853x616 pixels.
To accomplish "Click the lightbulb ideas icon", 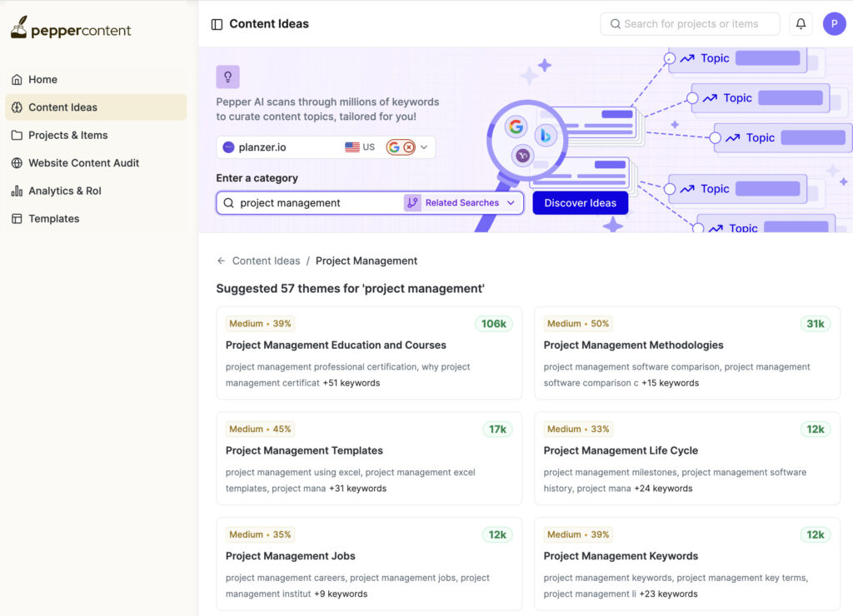I will [x=227, y=77].
